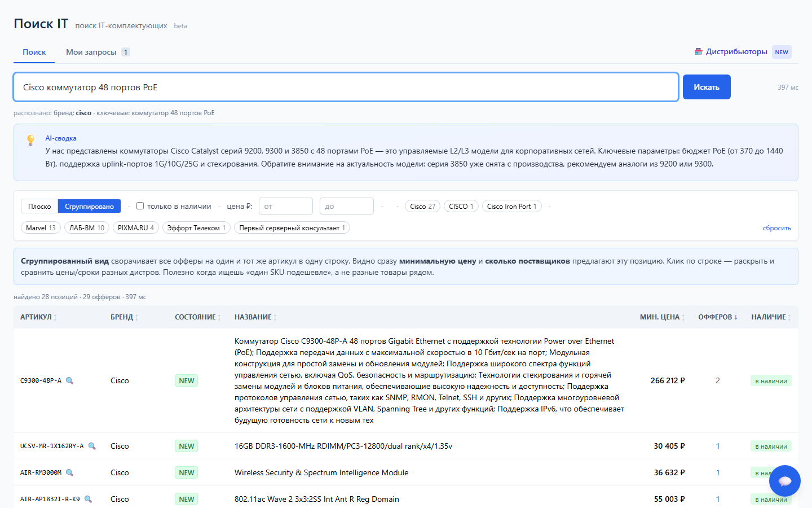Enable the только в наличии checkbox
This screenshot has height=508, width=812.
[140, 206]
